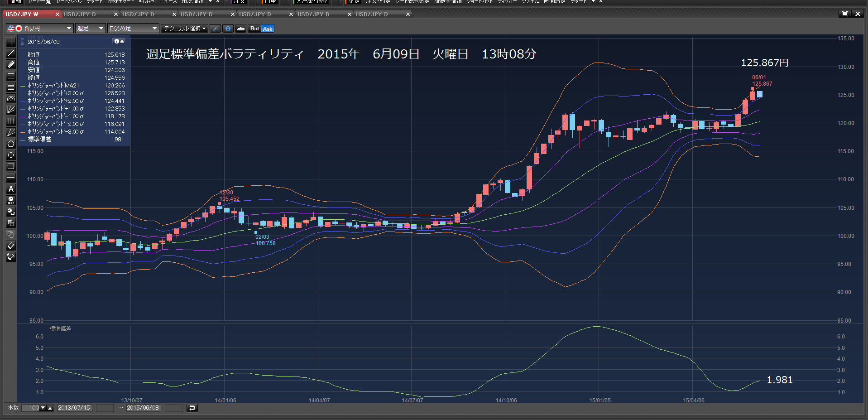Click the 06/01 125.867 high marker label
868x420 pixels.
(x=762, y=81)
